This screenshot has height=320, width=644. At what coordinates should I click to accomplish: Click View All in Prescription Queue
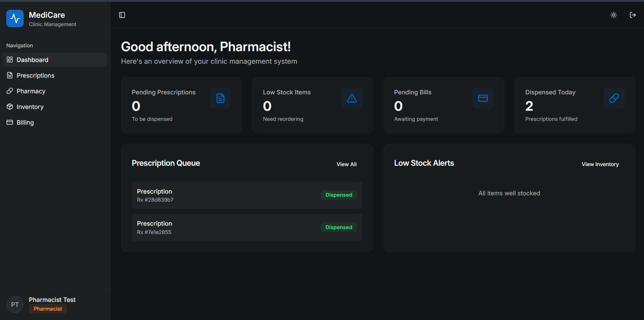(346, 164)
